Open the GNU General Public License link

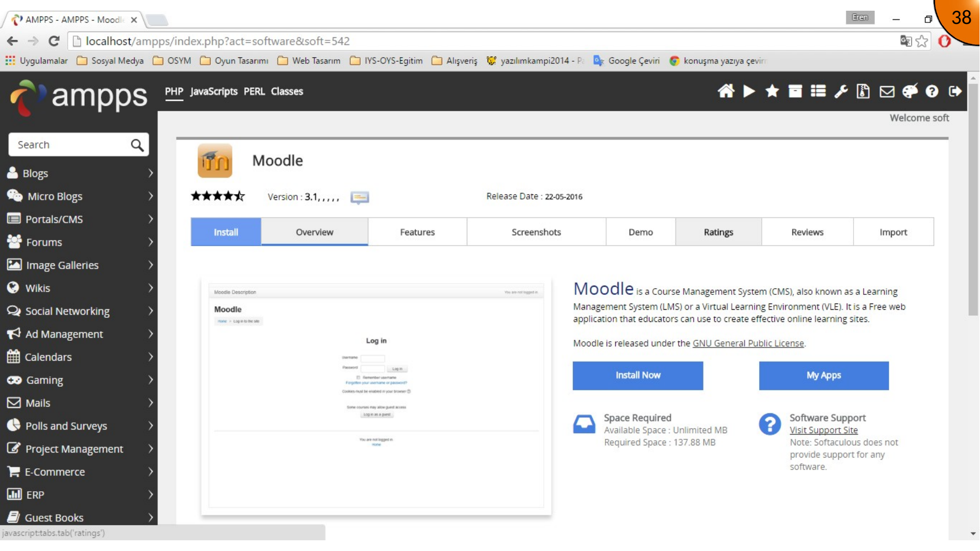[748, 343]
